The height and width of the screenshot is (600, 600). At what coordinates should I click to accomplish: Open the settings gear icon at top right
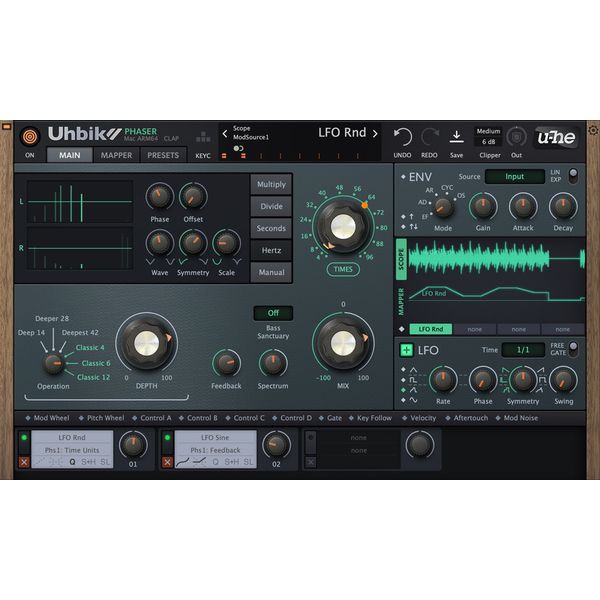coord(592,130)
